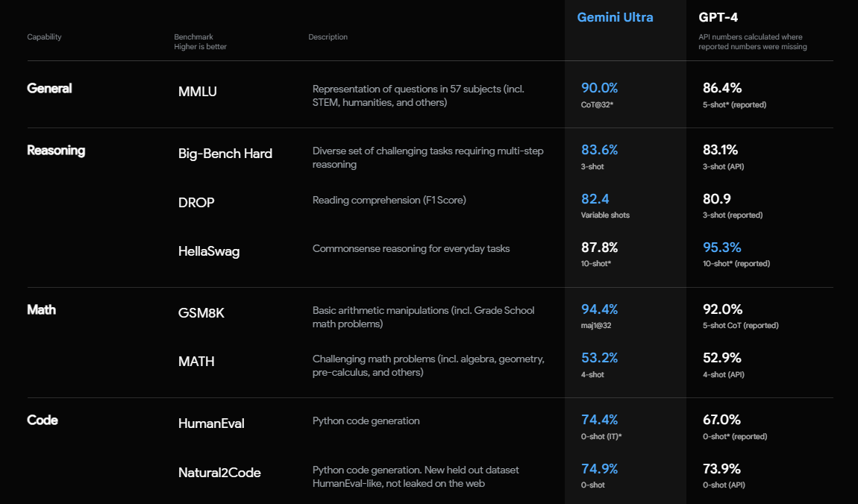Image resolution: width=858 pixels, height=504 pixels.
Task: Select the 83.1% Big-Bench Hard score
Action: (x=720, y=150)
